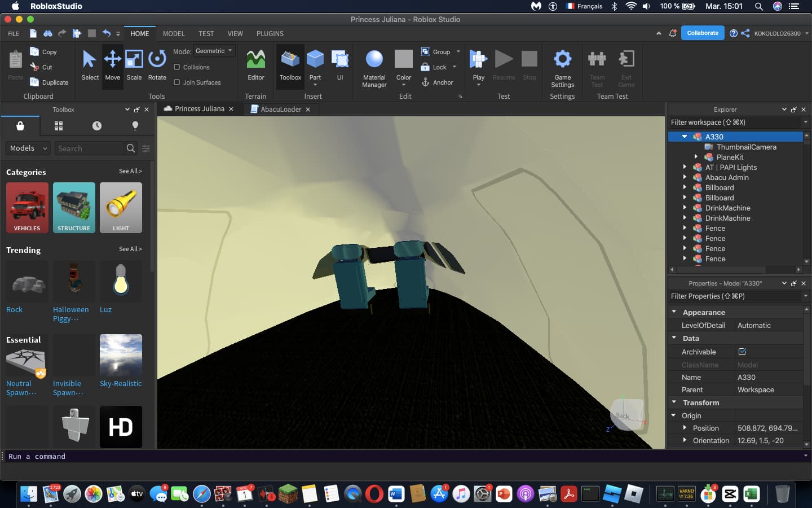Viewport: 812px width, 508px height.
Task: Collapse the Appearance properties section
Action: point(674,312)
